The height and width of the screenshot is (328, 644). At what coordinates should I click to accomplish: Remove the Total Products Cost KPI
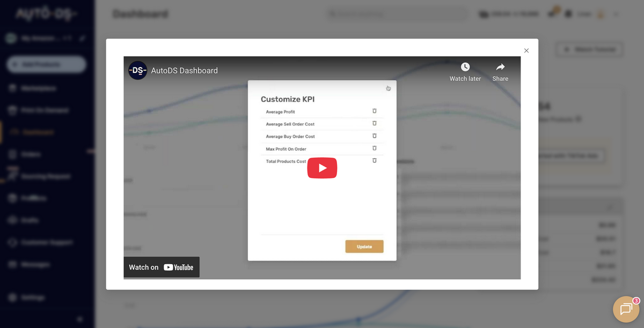(374, 161)
